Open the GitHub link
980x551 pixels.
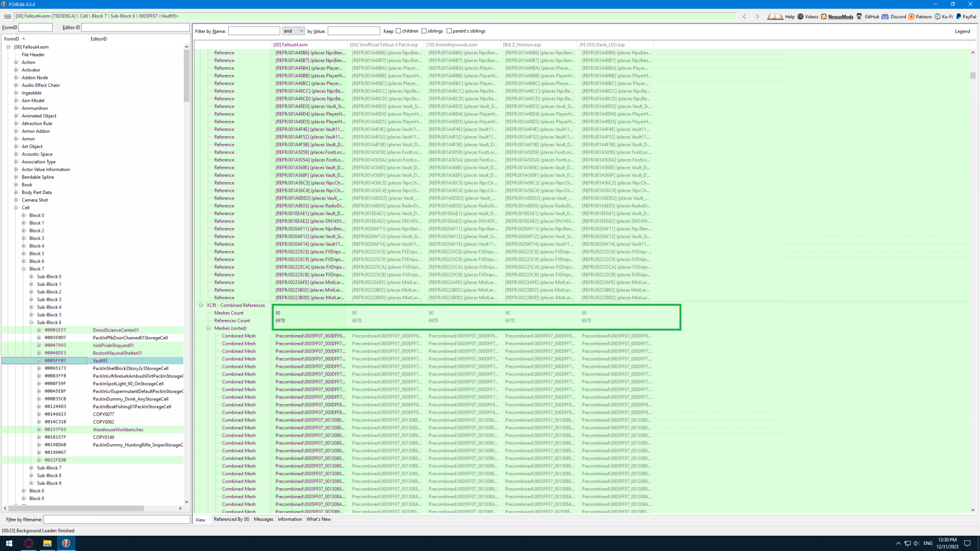871,16
